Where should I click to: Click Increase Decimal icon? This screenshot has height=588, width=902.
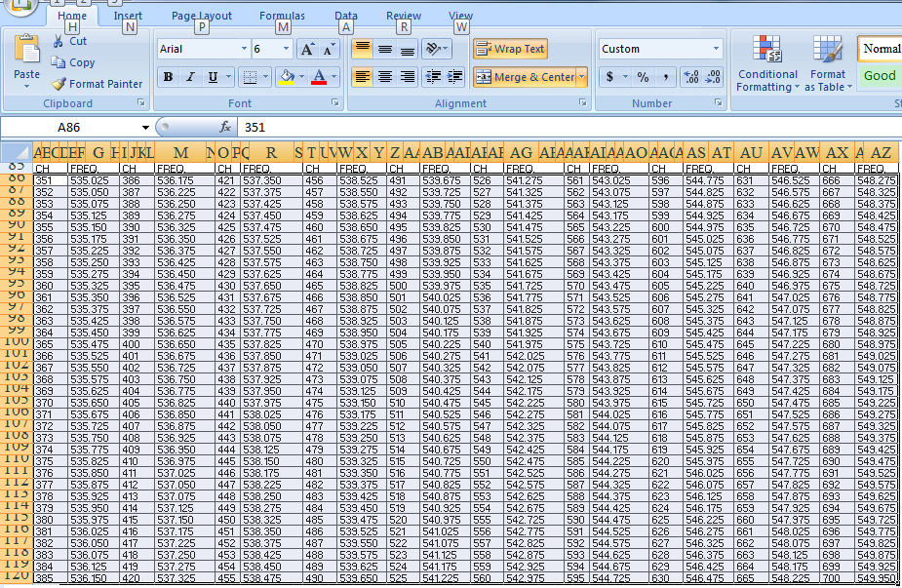pyautogui.click(x=690, y=76)
